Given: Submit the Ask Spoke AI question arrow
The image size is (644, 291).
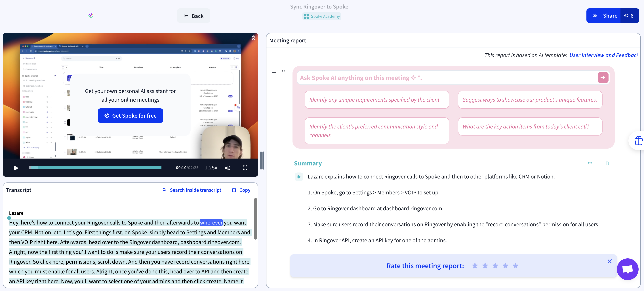Looking at the screenshot, I should pos(603,78).
